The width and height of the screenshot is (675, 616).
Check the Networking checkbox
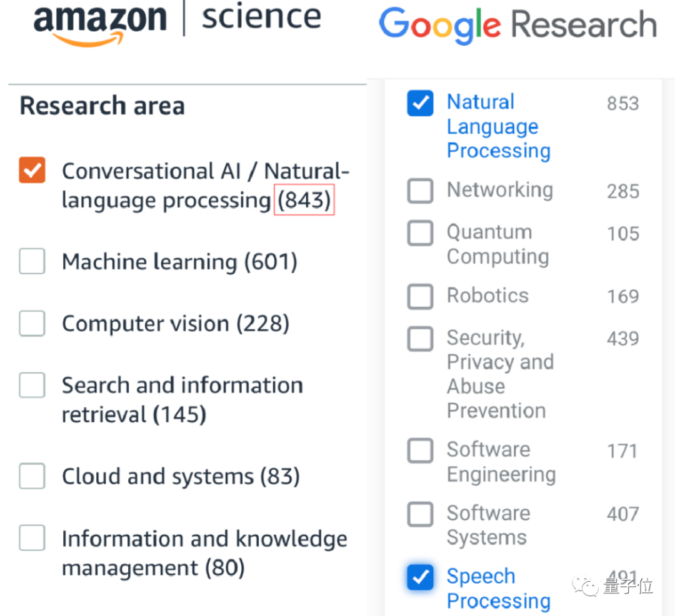(x=420, y=191)
